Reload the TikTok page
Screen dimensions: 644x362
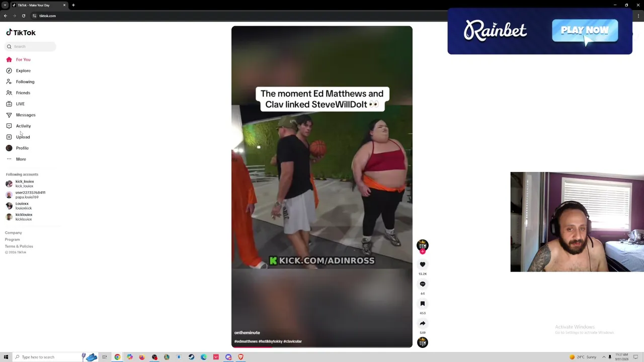pyautogui.click(x=23, y=16)
